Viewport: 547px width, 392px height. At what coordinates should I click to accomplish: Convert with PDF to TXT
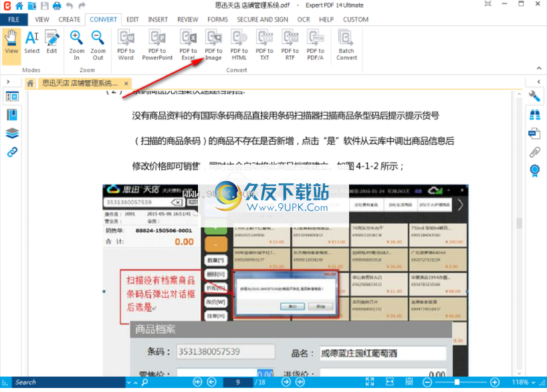(x=264, y=45)
